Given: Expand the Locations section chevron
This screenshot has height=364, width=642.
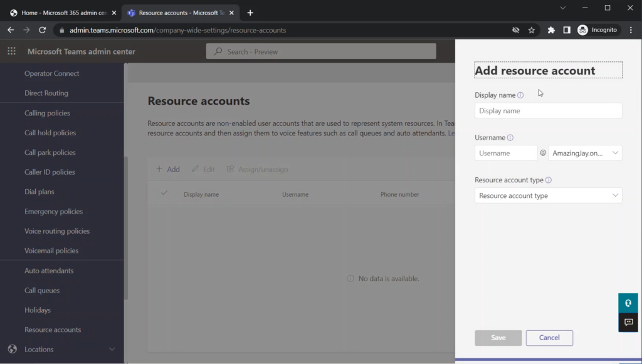Looking at the screenshot, I should pos(112,350).
